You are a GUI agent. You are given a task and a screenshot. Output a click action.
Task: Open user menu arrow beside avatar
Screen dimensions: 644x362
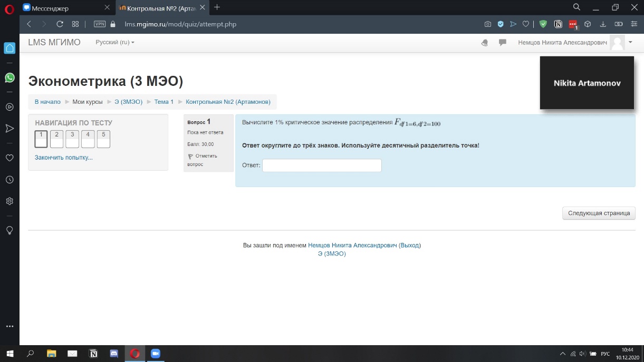(x=630, y=42)
